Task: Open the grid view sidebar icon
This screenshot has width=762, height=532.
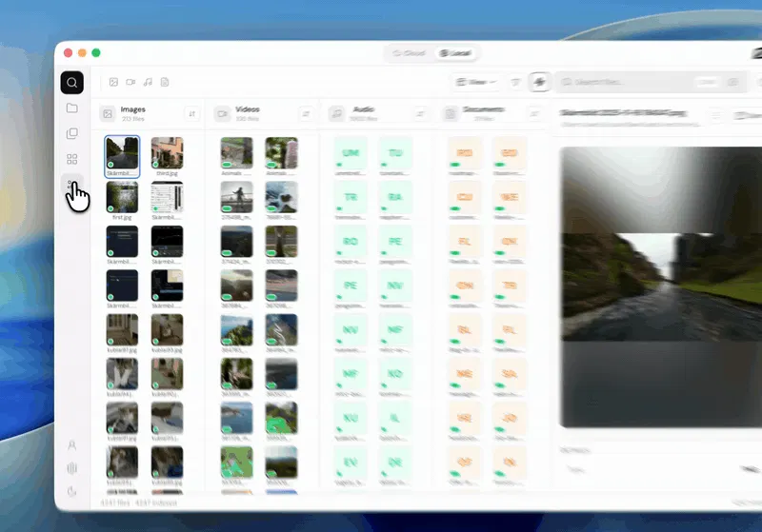Action: (x=72, y=159)
